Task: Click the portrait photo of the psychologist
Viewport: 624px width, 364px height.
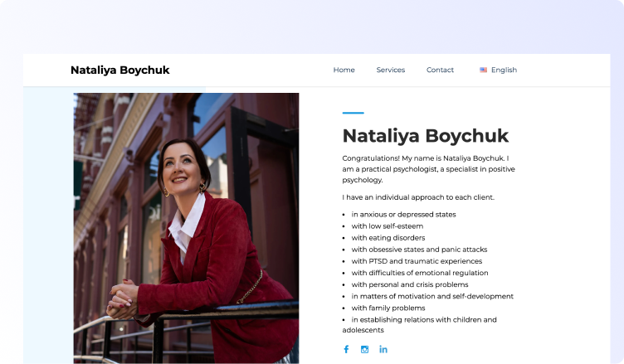Action: tap(186, 228)
